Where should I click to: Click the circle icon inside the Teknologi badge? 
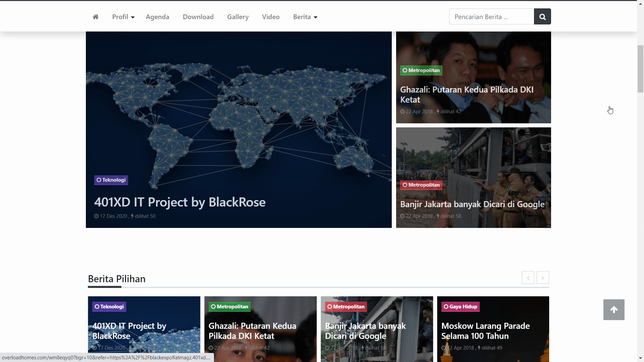pos(98,180)
